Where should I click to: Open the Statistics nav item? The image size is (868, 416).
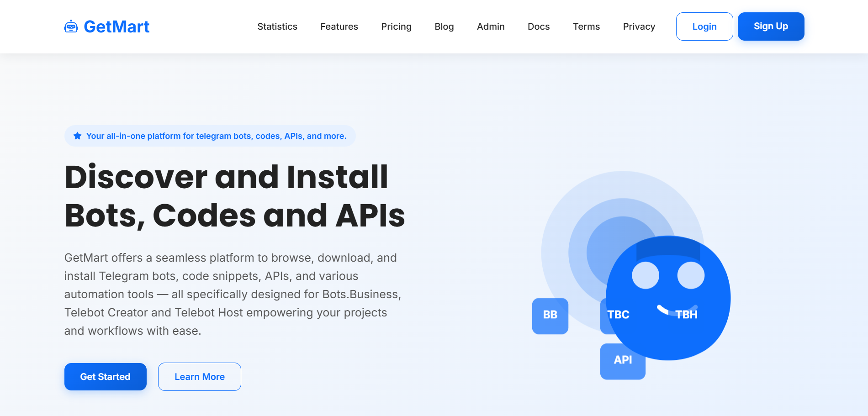[277, 26]
